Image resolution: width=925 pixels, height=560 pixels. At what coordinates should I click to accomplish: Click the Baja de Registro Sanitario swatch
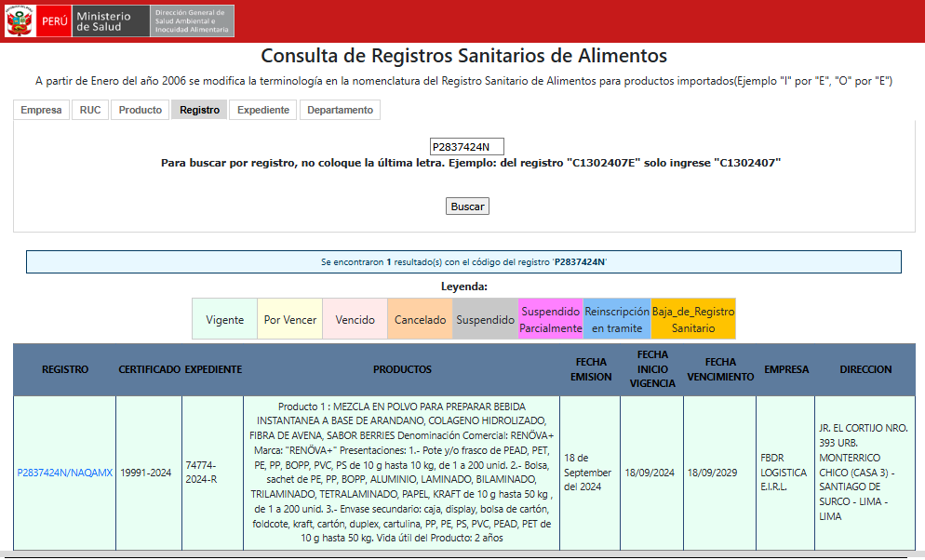[x=693, y=319]
